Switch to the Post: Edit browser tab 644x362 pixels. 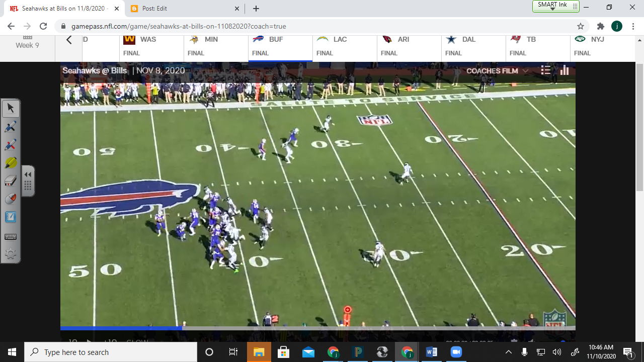(x=184, y=9)
